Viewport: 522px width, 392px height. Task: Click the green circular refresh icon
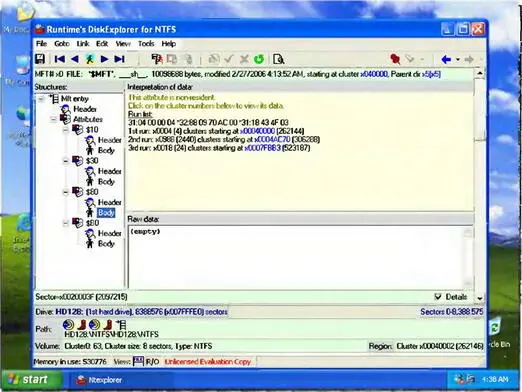[259, 59]
